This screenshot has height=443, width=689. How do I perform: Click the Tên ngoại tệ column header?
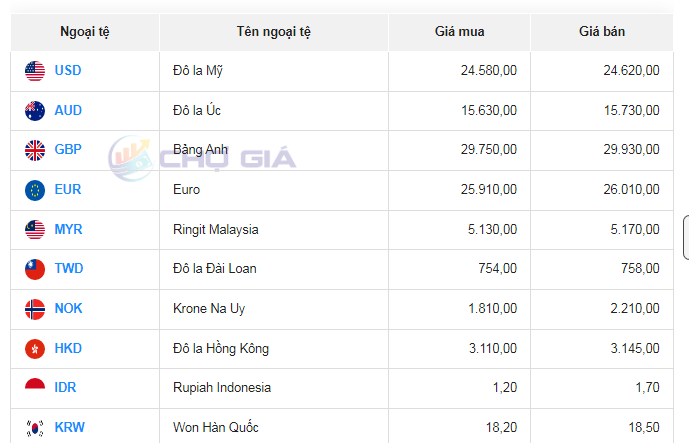pos(274,32)
